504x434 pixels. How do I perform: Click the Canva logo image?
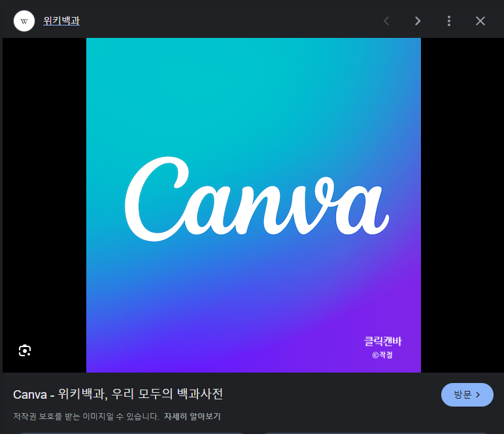pyautogui.click(x=254, y=205)
